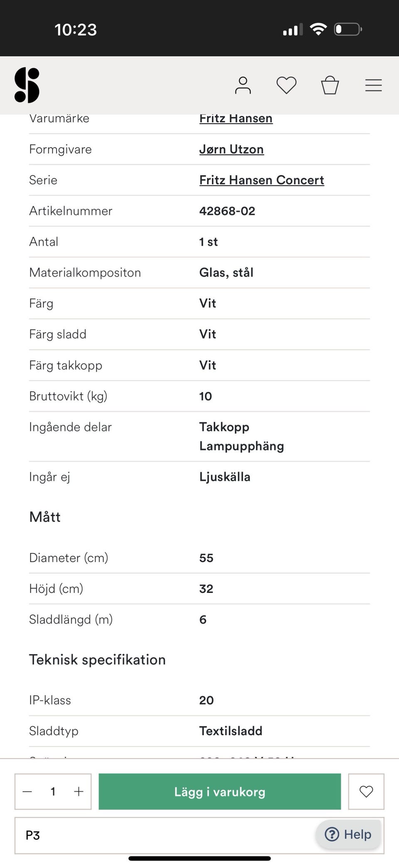This screenshot has width=399, height=868.
Task: Tap the cellular signal bars
Action: pos(293,30)
